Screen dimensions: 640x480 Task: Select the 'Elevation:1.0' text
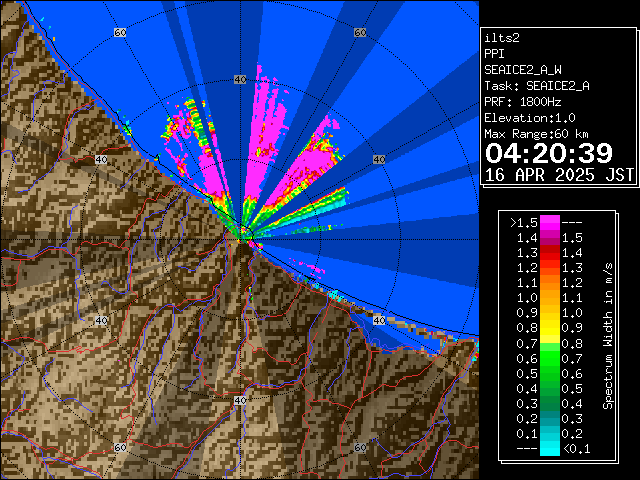tap(530, 118)
